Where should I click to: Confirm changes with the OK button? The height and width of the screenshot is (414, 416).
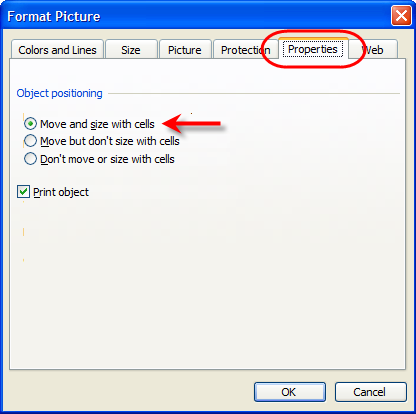point(290,392)
